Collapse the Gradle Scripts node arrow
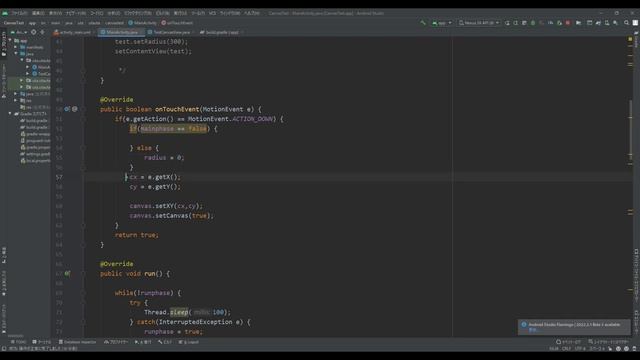Viewport: 640px width, 360px height. [11, 114]
